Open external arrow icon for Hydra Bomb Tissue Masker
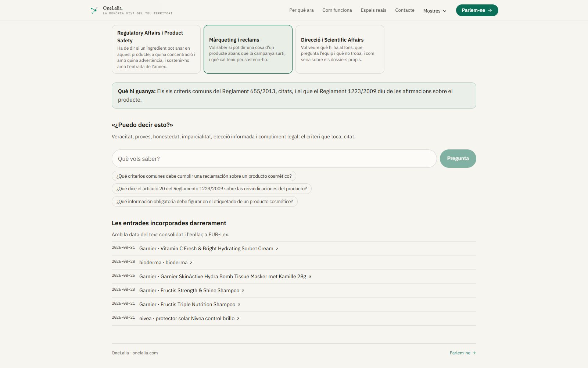The height and width of the screenshot is (368, 588). (310, 277)
